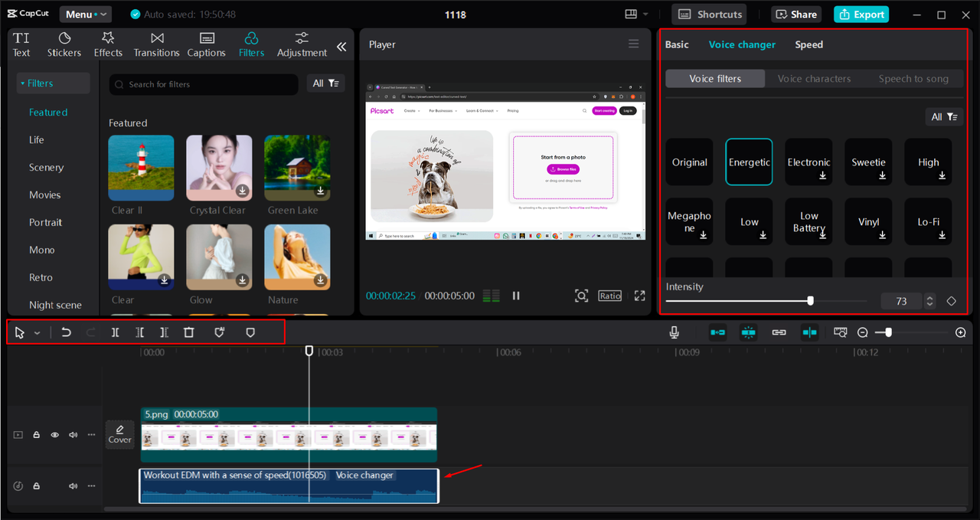Collapse the media panel with double-chevron
Viewport: 980px width, 520px height.
click(341, 46)
